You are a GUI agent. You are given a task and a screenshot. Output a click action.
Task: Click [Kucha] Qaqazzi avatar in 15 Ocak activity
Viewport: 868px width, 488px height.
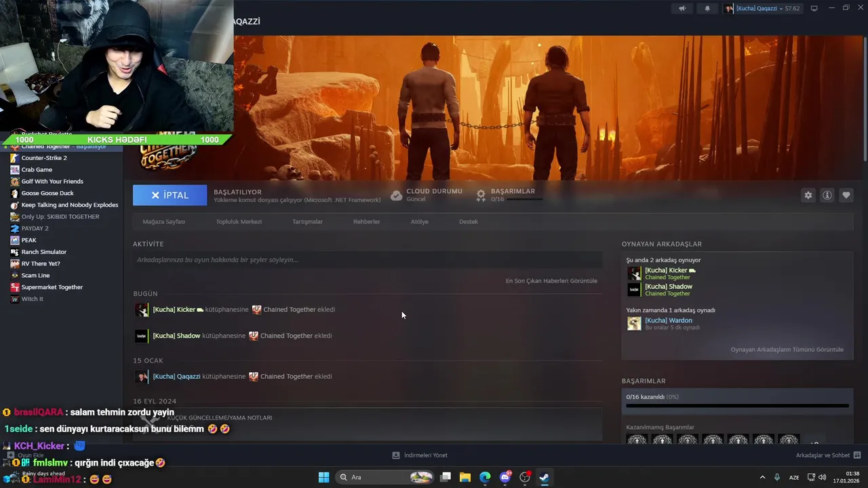click(x=141, y=377)
